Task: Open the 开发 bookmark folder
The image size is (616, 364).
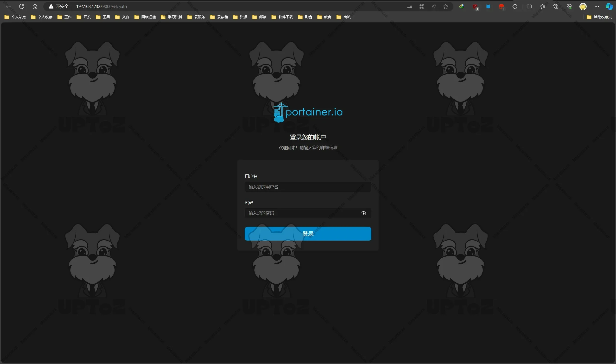Action: click(x=84, y=17)
